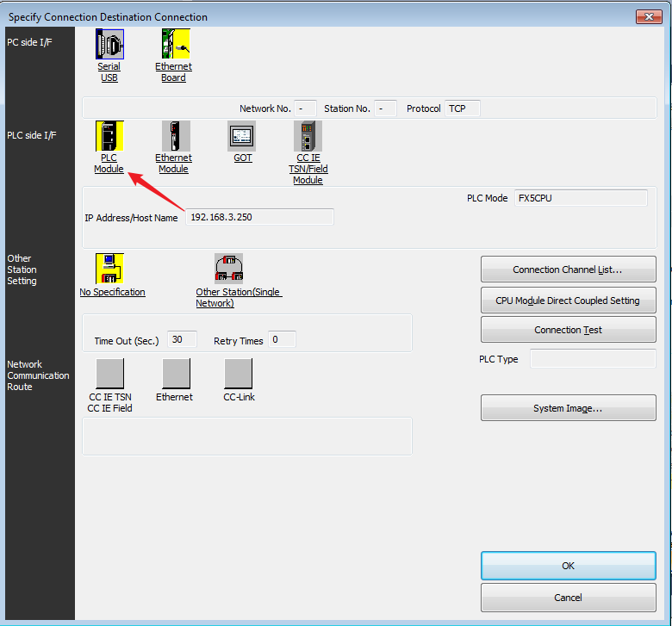Viewport: 672px width, 626px height.
Task: Select the GOT interface icon
Action: (x=242, y=135)
